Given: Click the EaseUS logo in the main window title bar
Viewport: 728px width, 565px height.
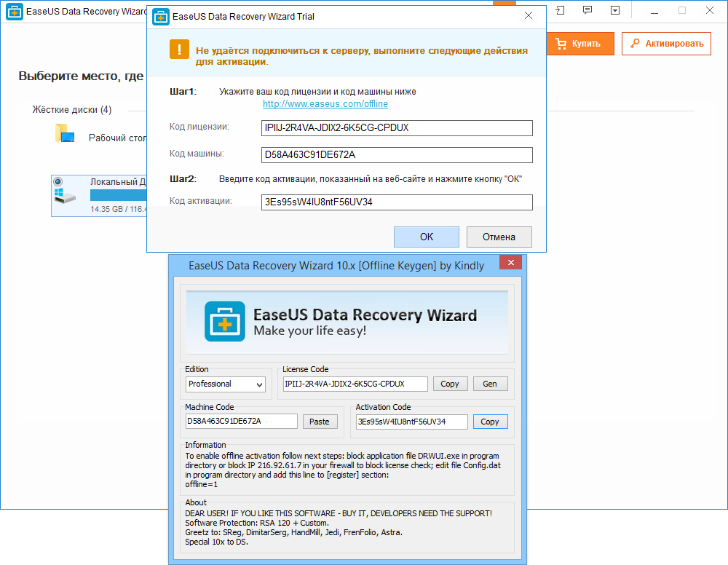Looking at the screenshot, I should [x=15, y=12].
